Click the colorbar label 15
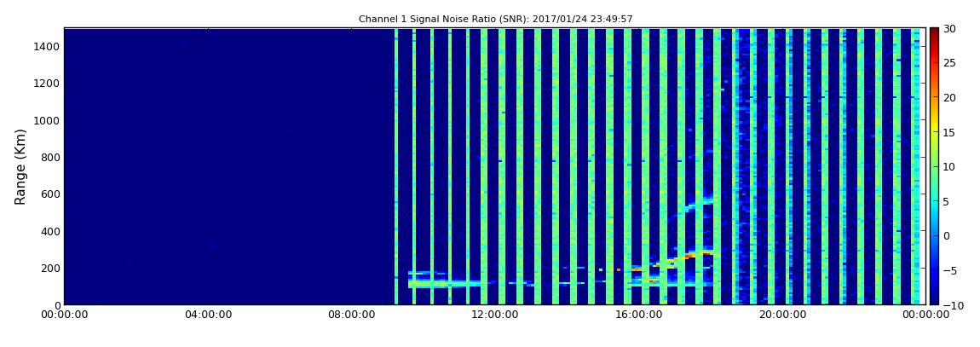The height and width of the screenshot is (347, 980). pos(950,132)
